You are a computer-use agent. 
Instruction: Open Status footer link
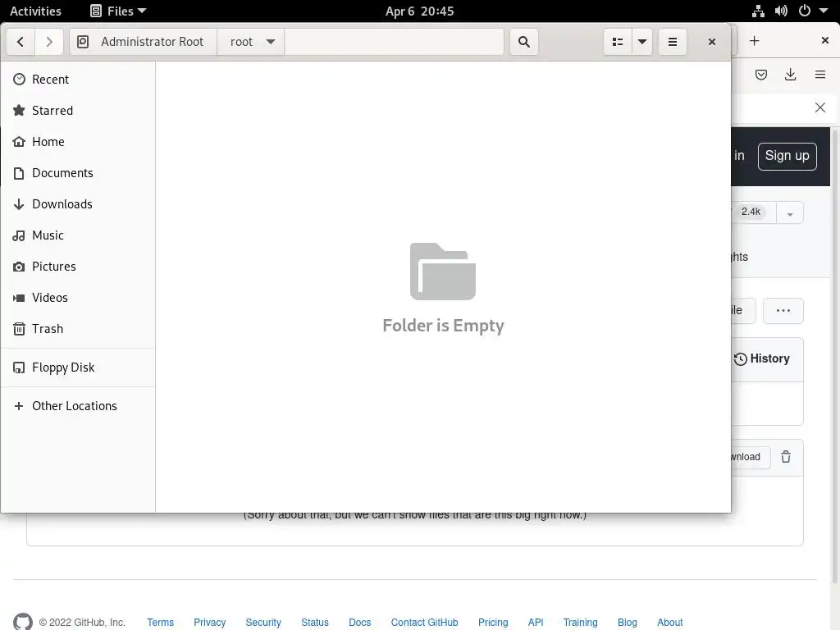coord(314,622)
